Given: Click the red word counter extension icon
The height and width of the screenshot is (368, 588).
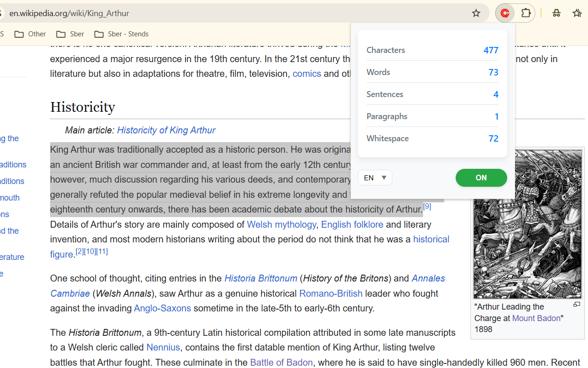Looking at the screenshot, I should [505, 13].
